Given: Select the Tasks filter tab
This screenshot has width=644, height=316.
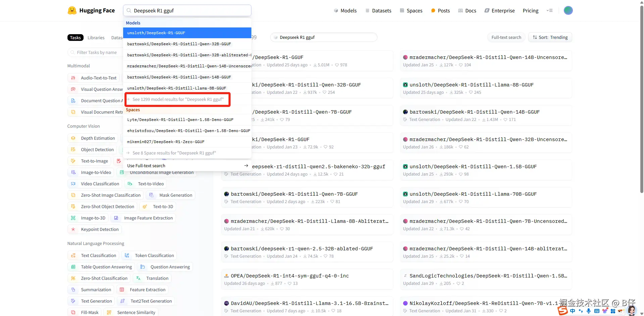Looking at the screenshot, I should pyautogui.click(x=75, y=38).
